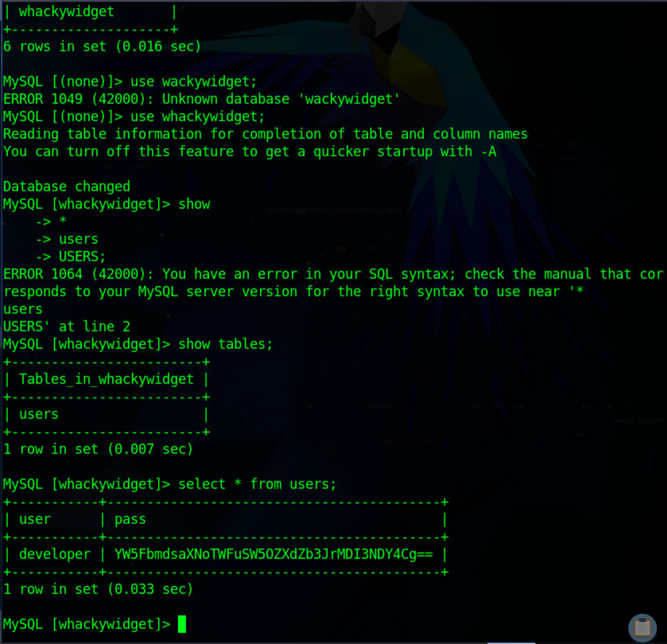
Task: Click the blinking cursor at the MySQL prompt
Action: pyautogui.click(x=182, y=624)
